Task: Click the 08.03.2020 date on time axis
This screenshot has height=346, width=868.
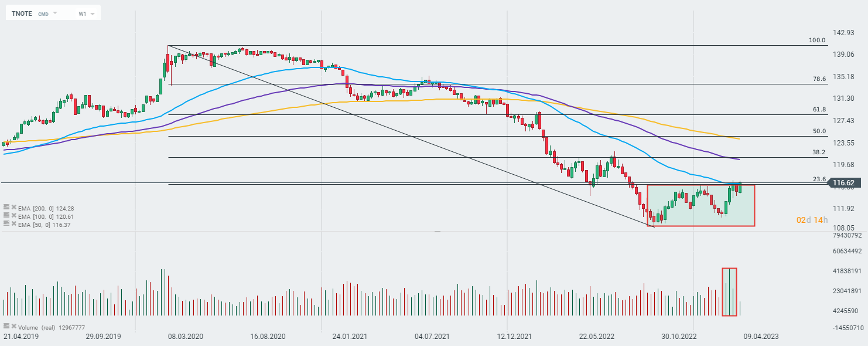Action: 185,337
